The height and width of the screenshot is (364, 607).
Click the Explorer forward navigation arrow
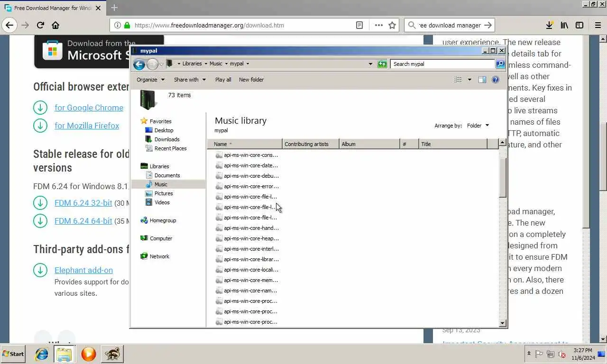(x=152, y=64)
